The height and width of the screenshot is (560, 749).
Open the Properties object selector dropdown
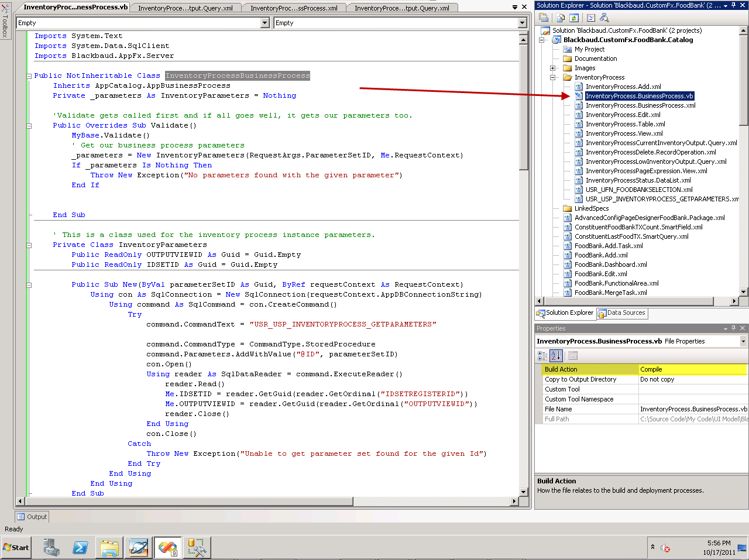coord(743,341)
